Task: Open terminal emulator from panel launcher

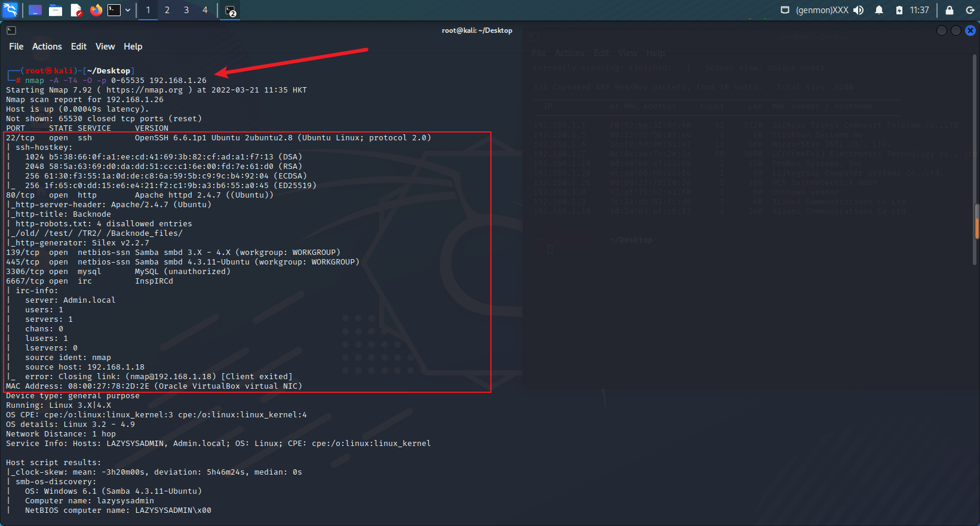Action: pyautogui.click(x=114, y=10)
